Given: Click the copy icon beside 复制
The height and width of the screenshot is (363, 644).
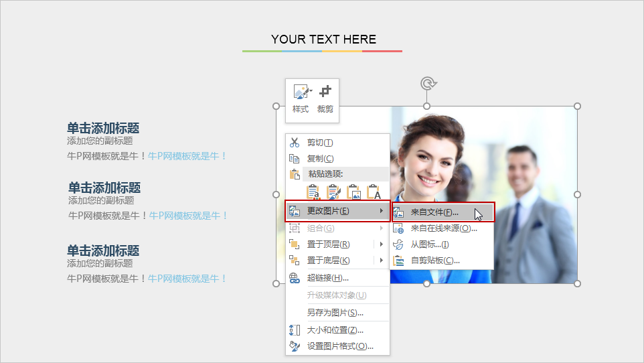Looking at the screenshot, I should click(x=295, y=159).
